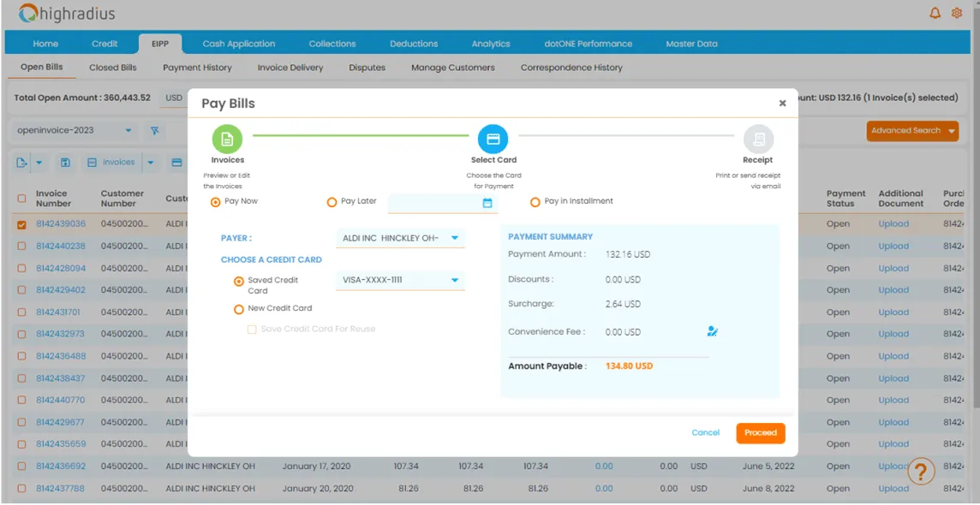
Task: Open the Cash Application menu tab
Action: click(x=238, y=44)
